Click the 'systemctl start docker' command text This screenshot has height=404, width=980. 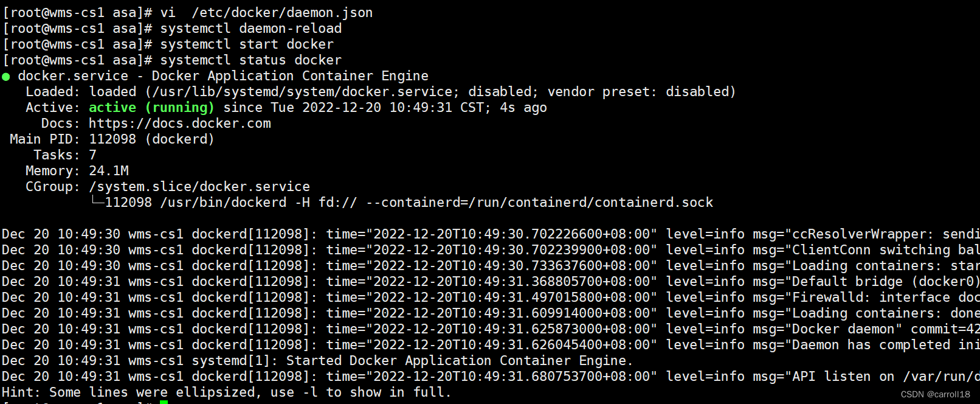(247, 44)
